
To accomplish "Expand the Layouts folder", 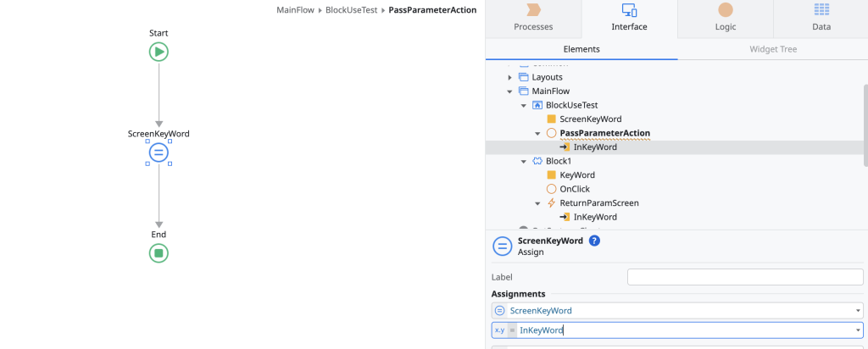I will pyautogui.click(x=509, y=77).
